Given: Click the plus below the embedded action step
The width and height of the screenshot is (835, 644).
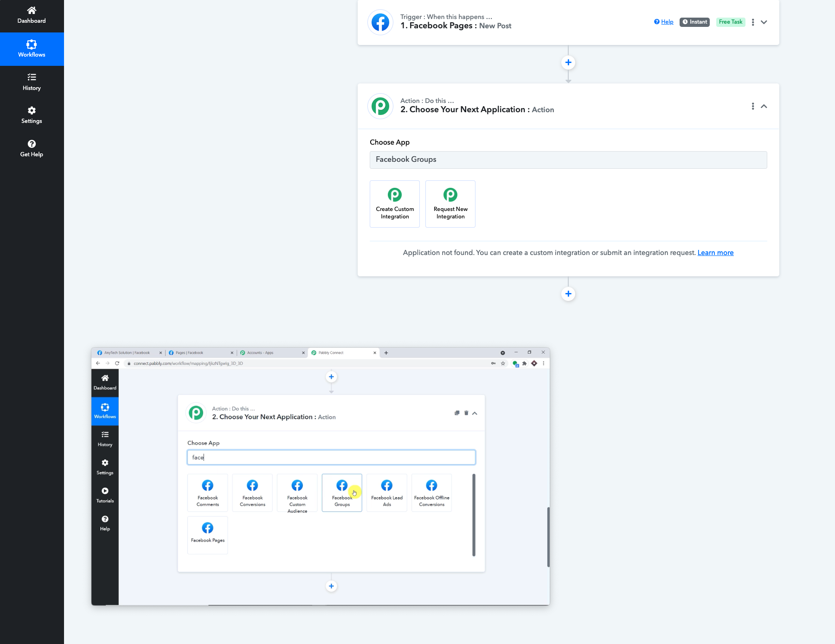Looking at the screenshot, I should point(331,586).
